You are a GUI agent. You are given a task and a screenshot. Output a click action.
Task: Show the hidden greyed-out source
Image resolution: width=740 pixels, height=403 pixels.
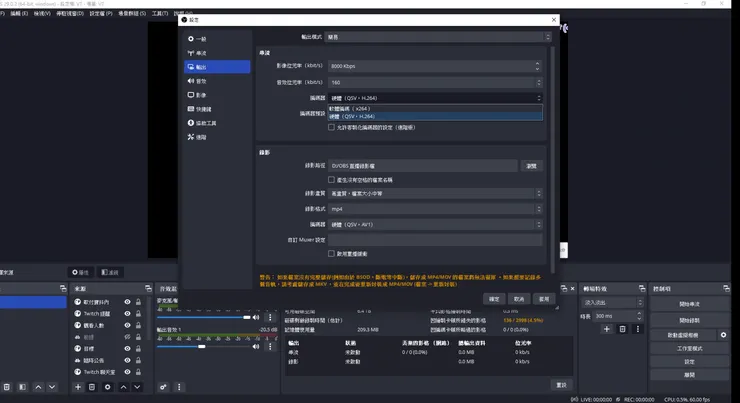(127, 337)
